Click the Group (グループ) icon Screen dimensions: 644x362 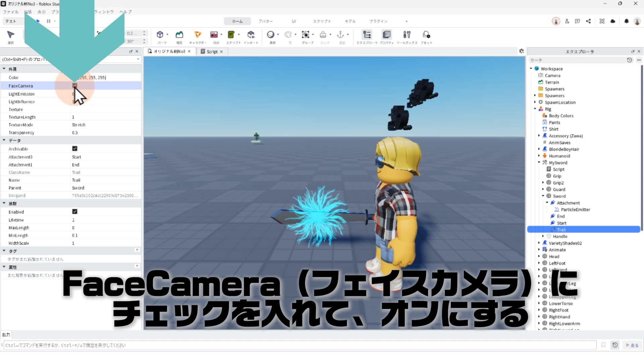click(x=305, y=35)
